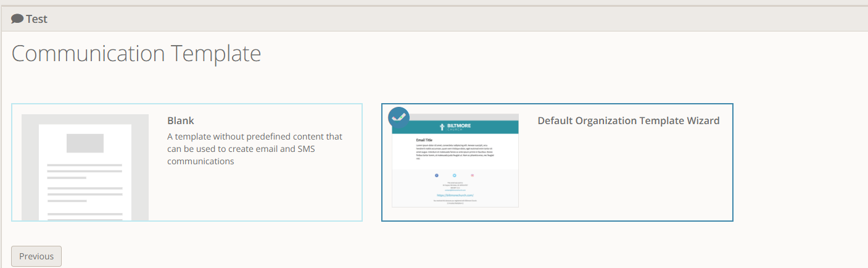Click the Facebook icon in template preview
Image resolution: width=868 pixels, height=268 pixels.
click(x=437, y=175)
